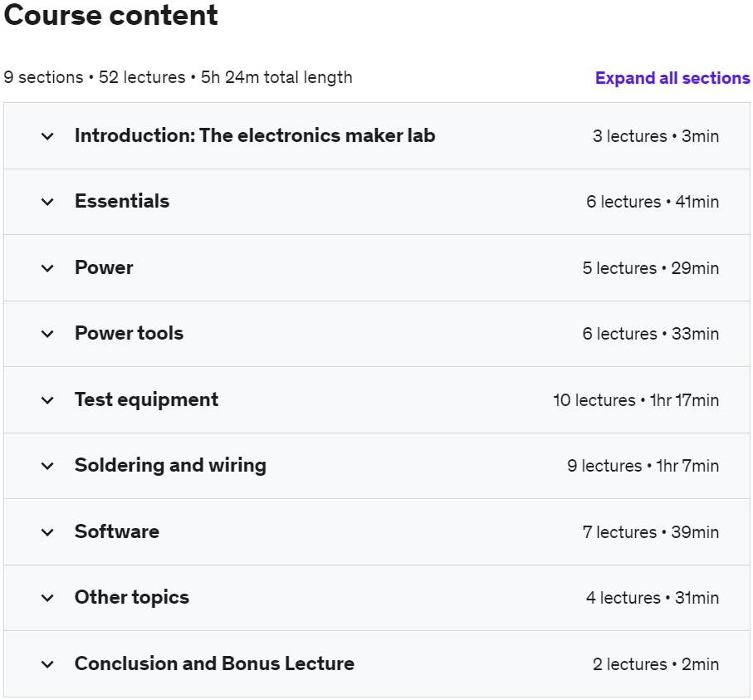Click the Soldering and wiring title text
This screenshot has width=753, height=700.
click(170, 465)
